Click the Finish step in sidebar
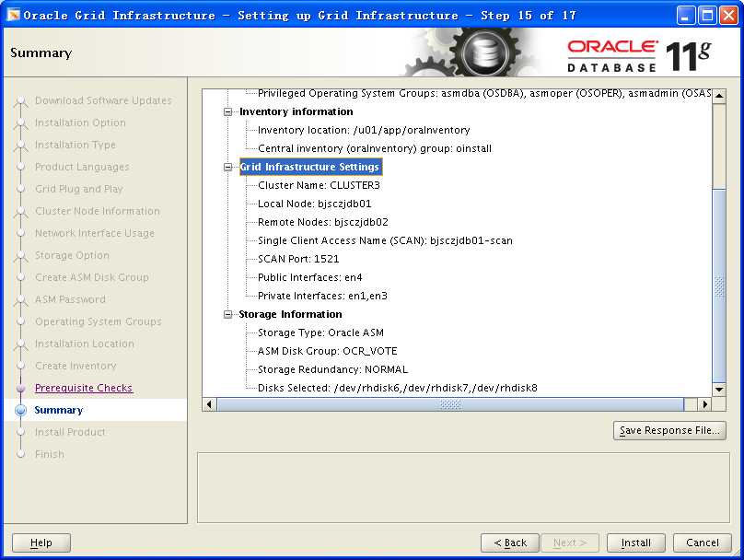Viewport: 744px width, 560px height. pos(50,454)
